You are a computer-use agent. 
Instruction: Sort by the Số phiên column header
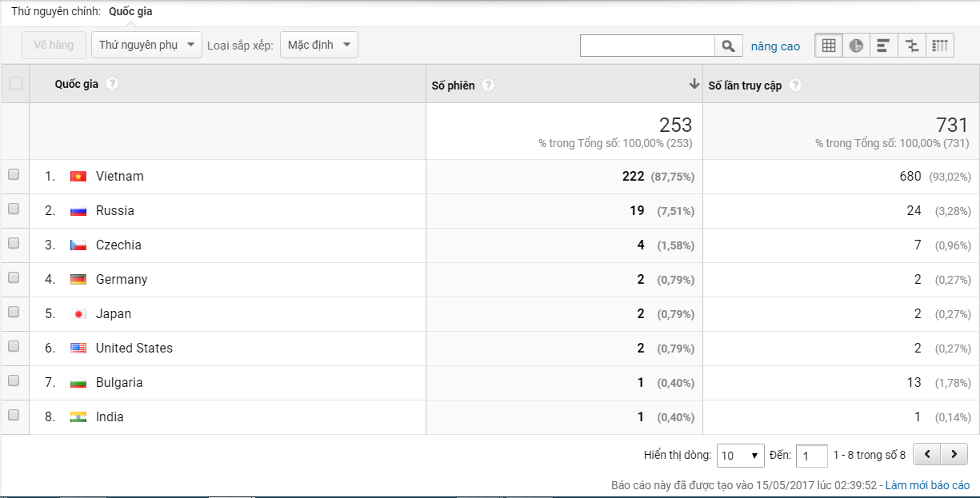(453, 86)
